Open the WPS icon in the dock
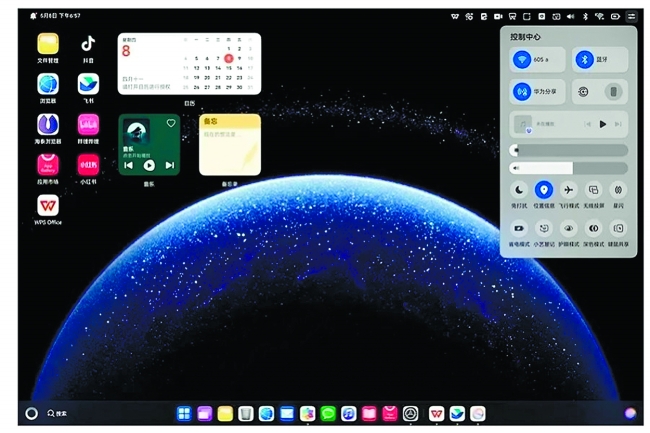650x433 pixels. 436,414
